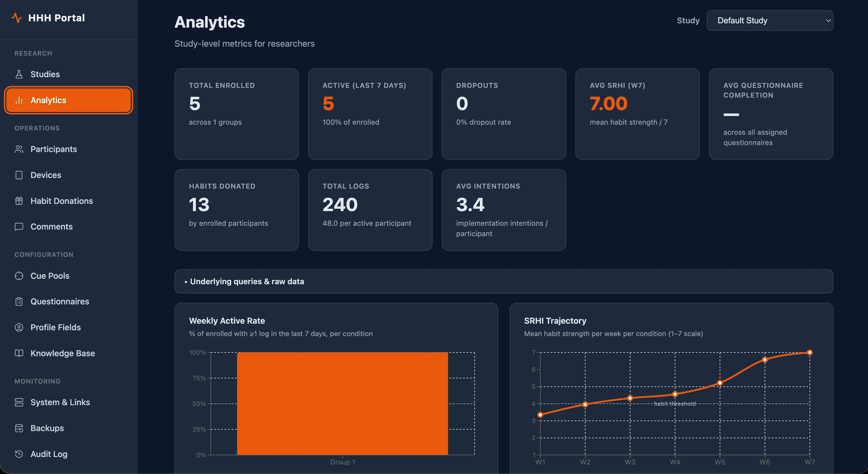Select Habit Donations menu label
868x474 pixels.
click(x=62, y=201)
